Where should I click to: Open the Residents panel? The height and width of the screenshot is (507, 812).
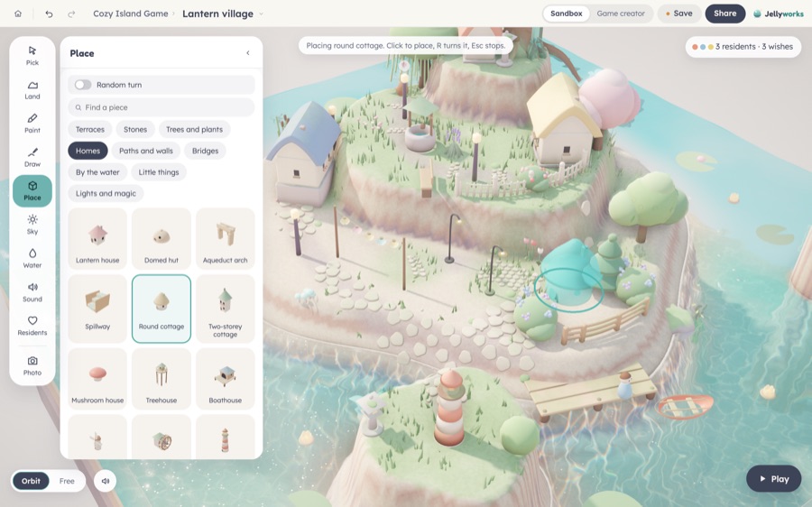[x=32, y=326]
